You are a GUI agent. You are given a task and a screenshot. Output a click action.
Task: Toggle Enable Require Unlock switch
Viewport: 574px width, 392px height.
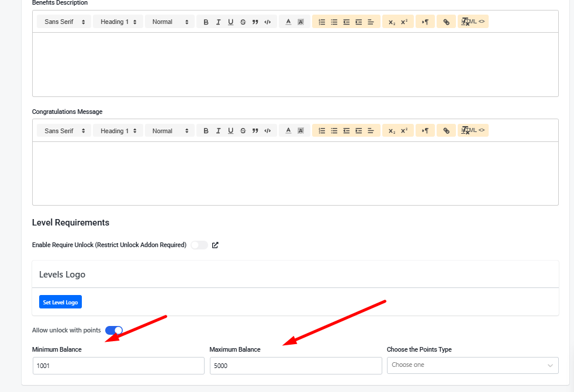(x=199, y=245)
